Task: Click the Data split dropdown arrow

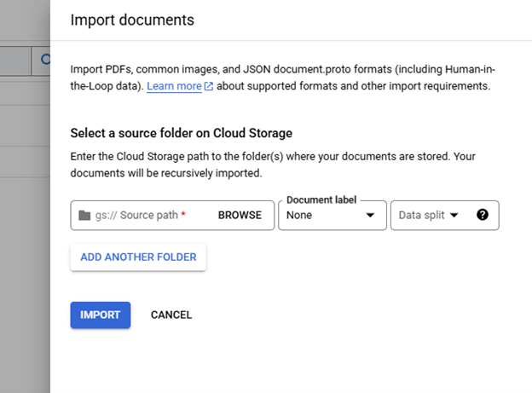Action: [454, 216]
